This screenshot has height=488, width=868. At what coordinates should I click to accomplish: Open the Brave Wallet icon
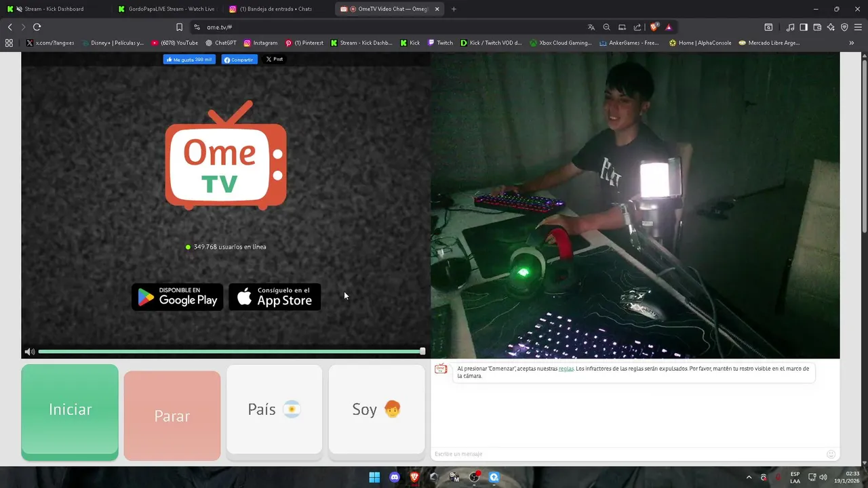point(817,27)
